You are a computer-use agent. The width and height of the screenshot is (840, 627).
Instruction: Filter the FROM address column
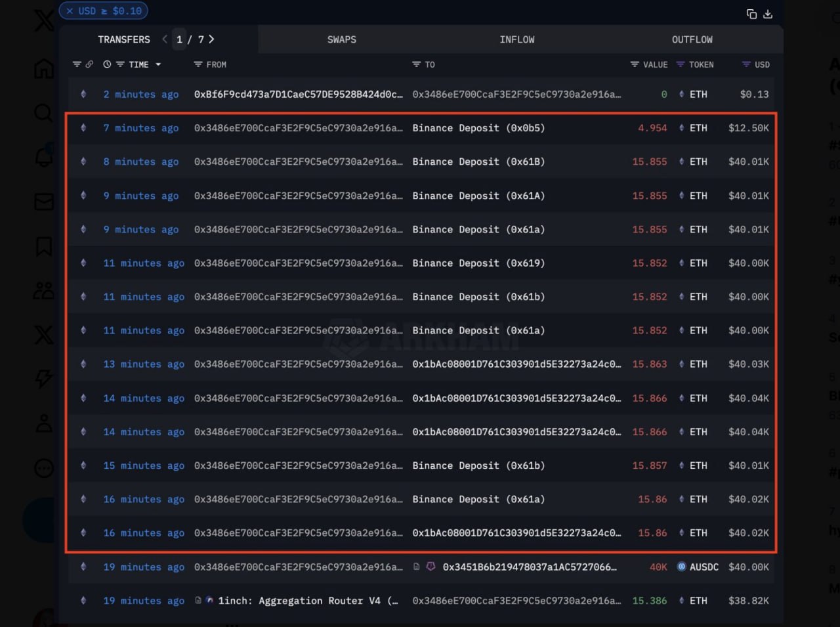[198, 64]
